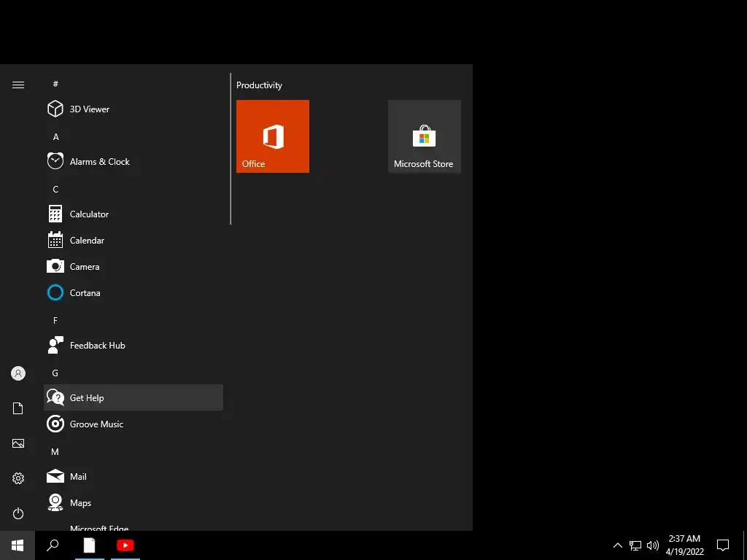Launch Groove Music
This screenshot has height=560, width=747.
tap(133, 424)
